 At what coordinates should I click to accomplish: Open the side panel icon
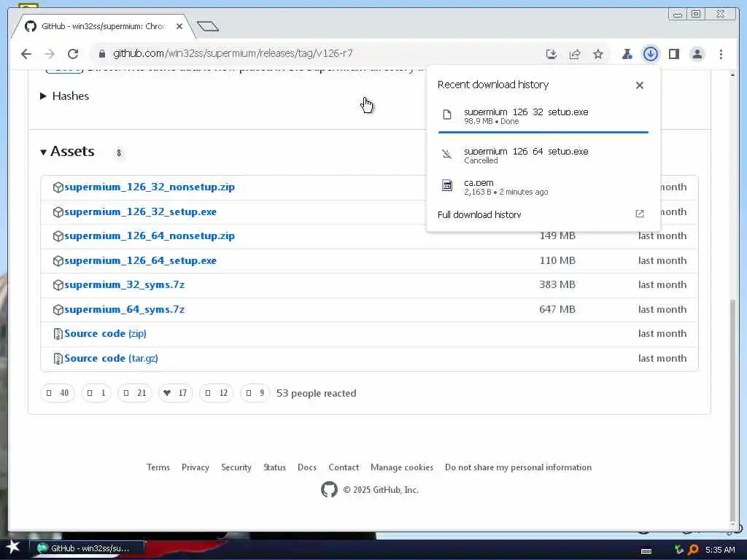coord(673,54)
